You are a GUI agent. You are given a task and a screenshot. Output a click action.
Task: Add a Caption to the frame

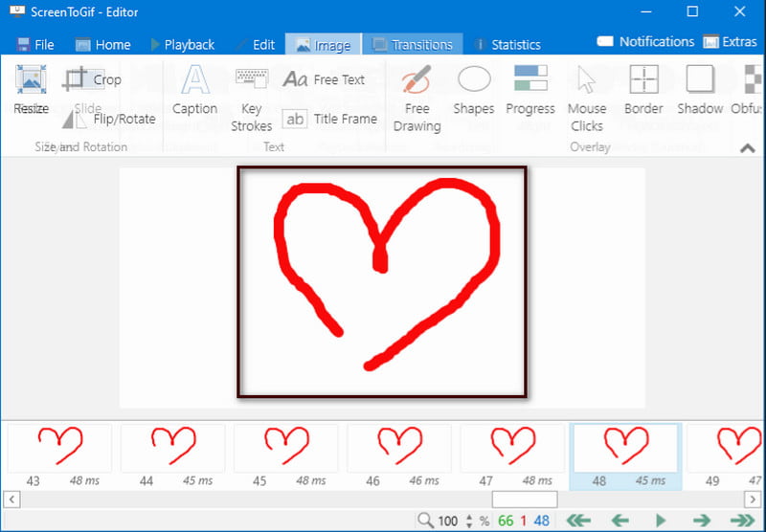(x=195, y=91)
